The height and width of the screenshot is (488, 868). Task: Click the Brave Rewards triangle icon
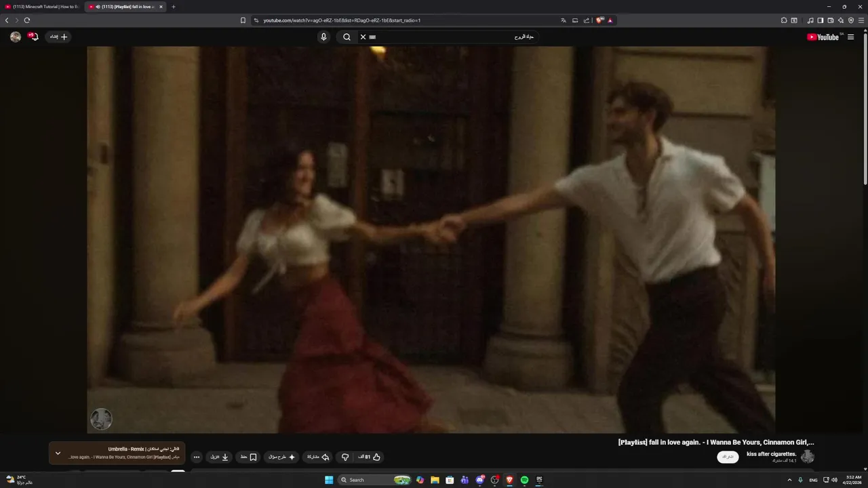(610, 20)
